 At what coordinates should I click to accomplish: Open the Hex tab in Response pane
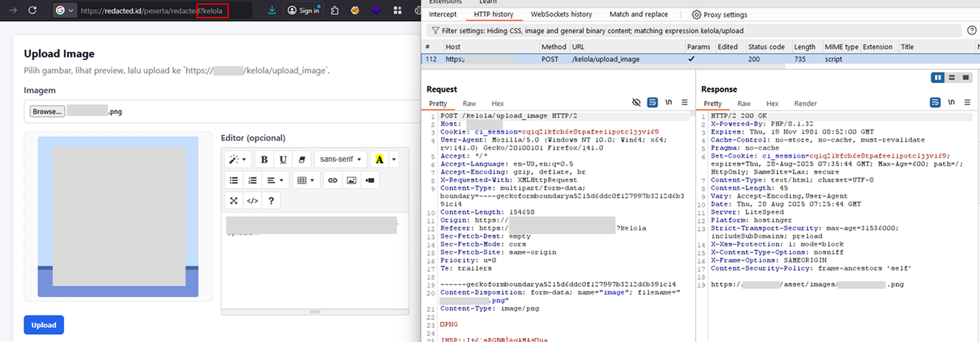click(772, 103)
